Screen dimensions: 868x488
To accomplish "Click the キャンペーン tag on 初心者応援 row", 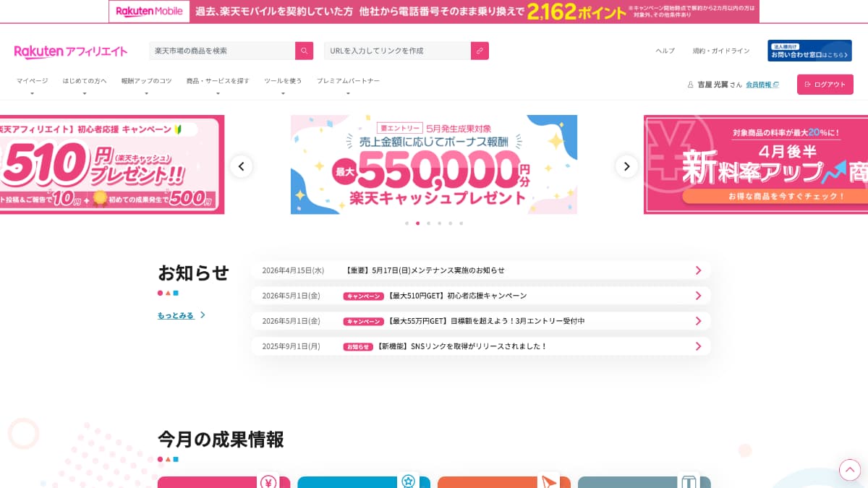I will point(363,296).
